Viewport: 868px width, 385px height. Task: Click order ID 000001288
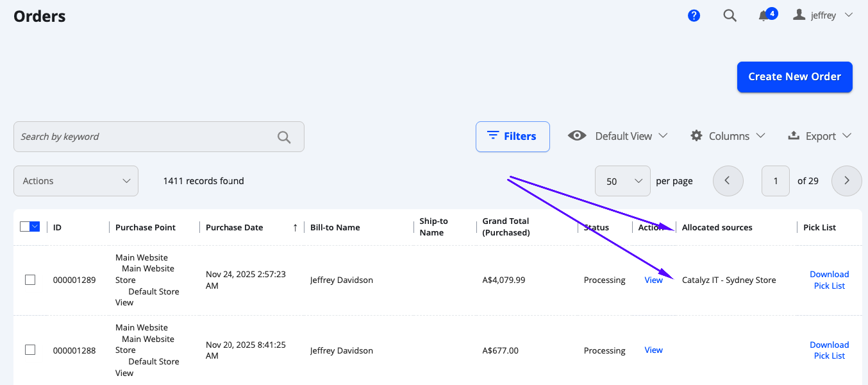click(74, 350)
